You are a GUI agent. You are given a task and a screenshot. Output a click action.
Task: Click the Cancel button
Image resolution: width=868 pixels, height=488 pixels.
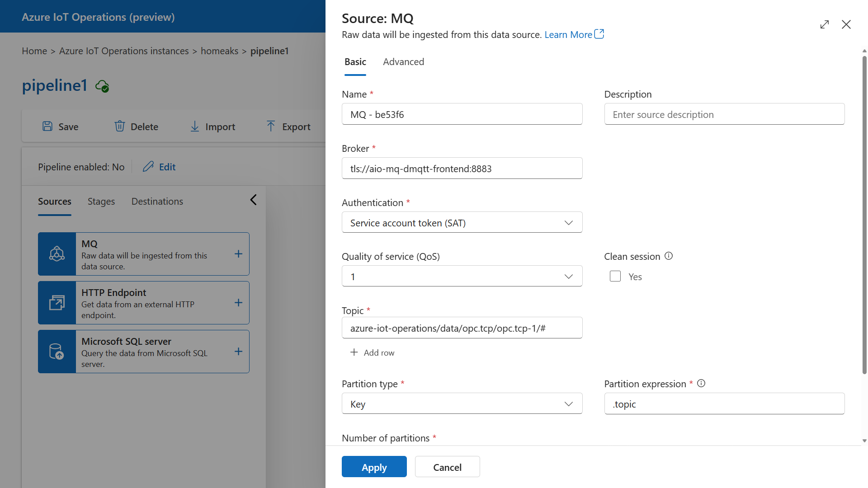tap(448, 467)
